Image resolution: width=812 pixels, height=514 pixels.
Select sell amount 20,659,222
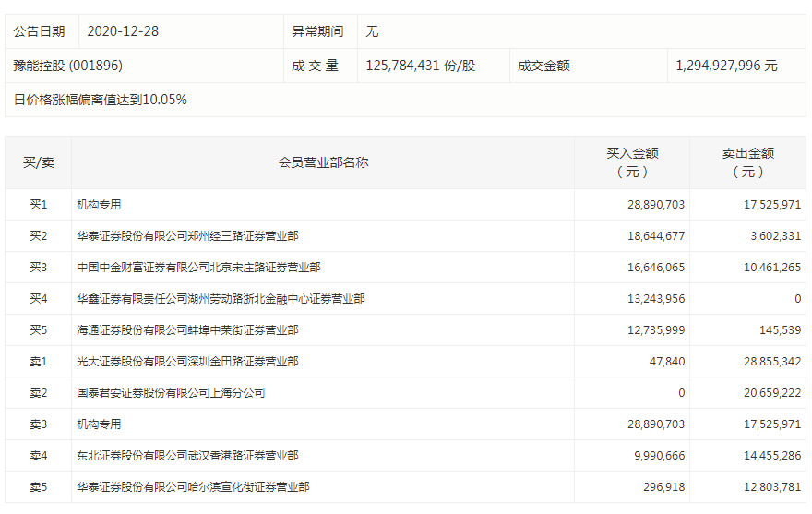772,393
